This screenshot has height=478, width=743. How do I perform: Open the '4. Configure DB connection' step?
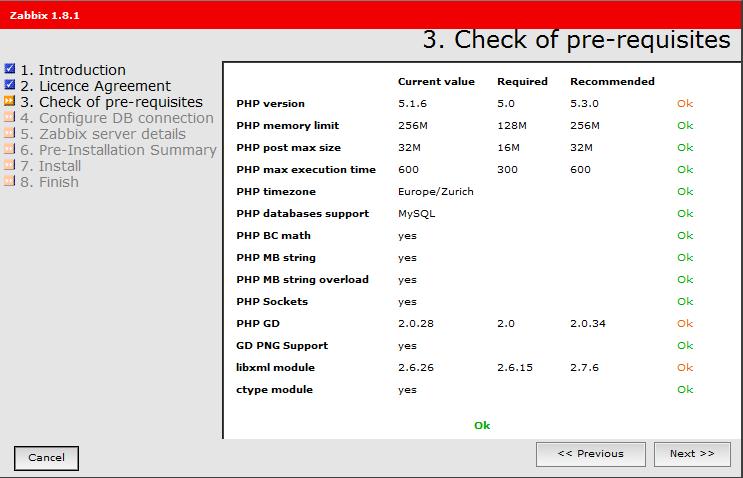click(117, 118)
